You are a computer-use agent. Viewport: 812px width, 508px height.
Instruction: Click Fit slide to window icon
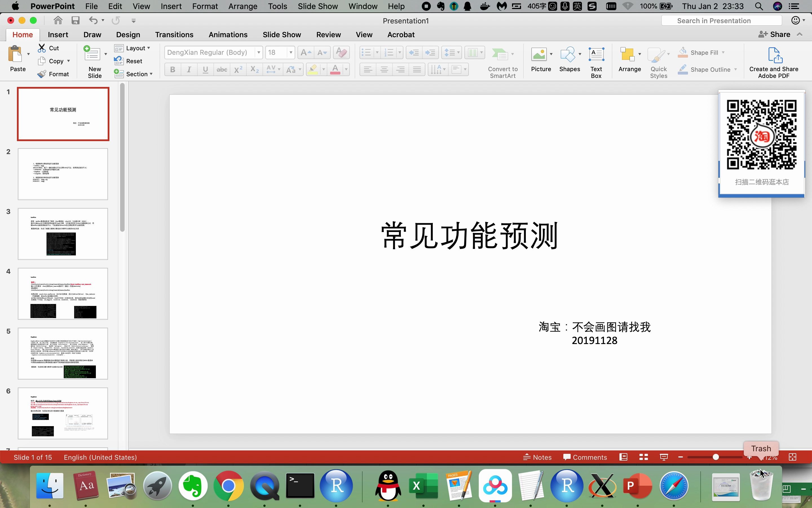tap(793, 457)
